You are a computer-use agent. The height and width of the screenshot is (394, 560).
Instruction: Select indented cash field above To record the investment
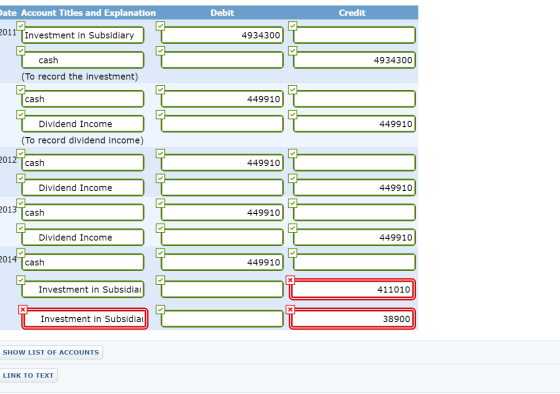tap(83, 60)
